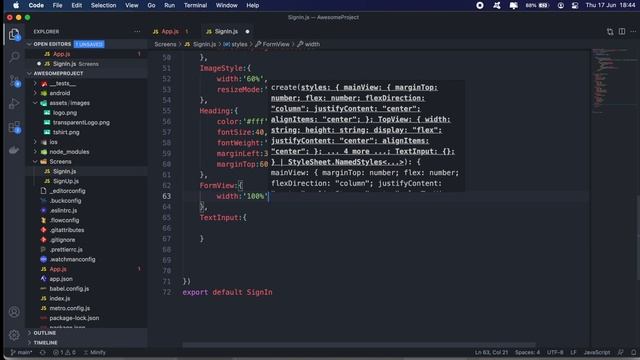Click the horizontal editor scrollbar
Screen dimensions: 640x360
(358, 345)
